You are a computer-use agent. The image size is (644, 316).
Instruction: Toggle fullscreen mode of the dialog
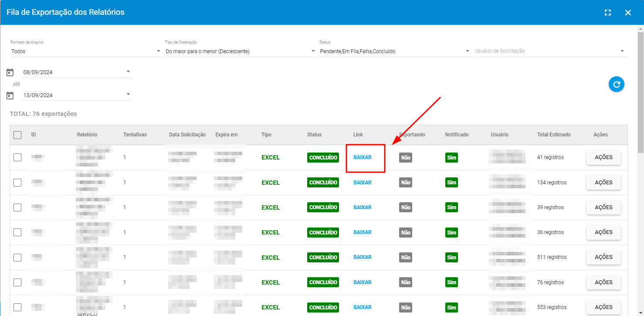[x=608, y=13]
